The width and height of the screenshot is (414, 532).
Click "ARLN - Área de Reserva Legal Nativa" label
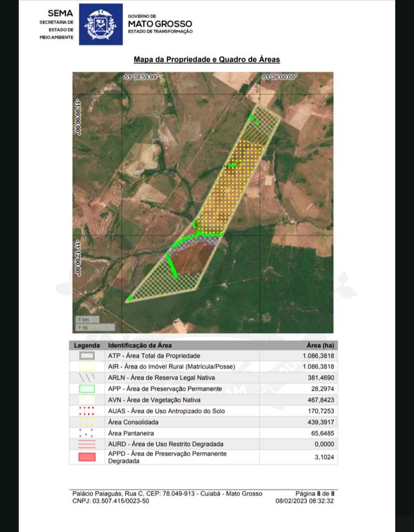pos(161,378)
